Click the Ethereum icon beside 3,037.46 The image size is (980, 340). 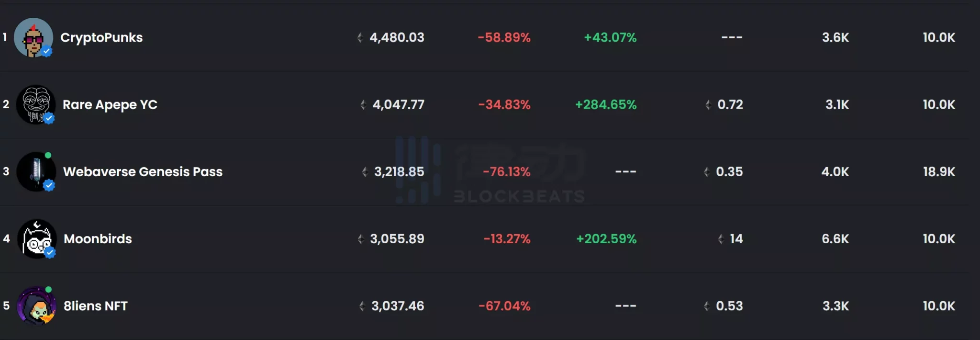(362, 306)
